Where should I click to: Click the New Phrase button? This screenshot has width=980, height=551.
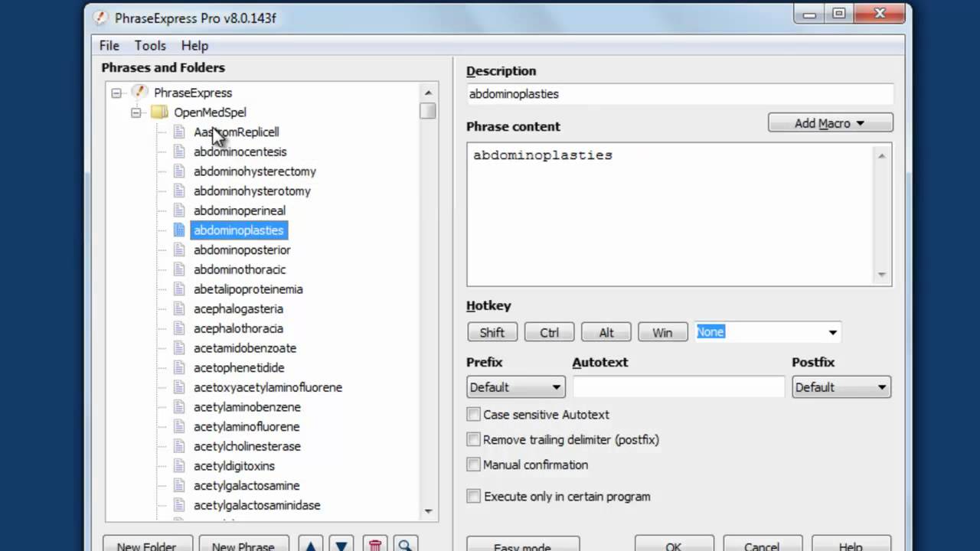coord(243,545)
